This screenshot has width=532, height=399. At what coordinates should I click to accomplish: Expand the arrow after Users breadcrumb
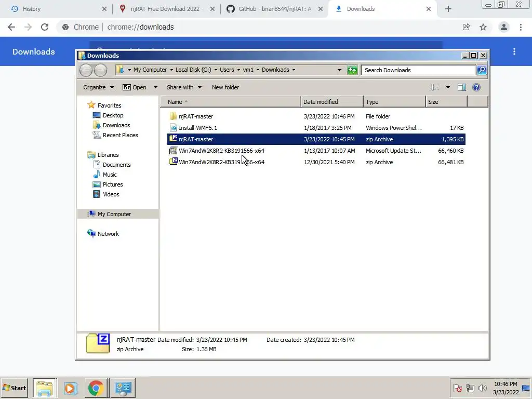pos(239,70)
